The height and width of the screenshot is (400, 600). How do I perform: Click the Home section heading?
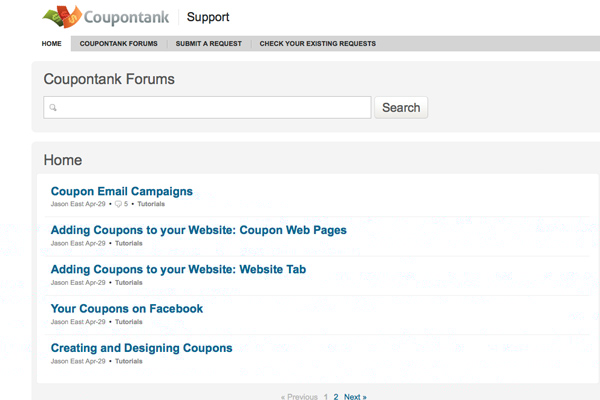[63, 160]
